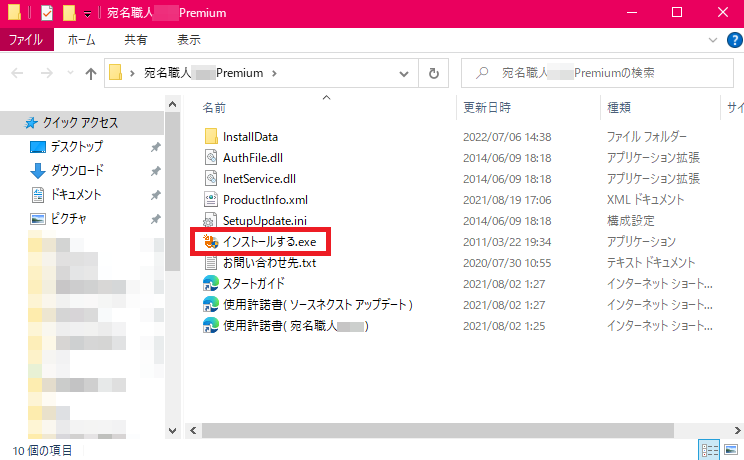Sort by 名前 column header
The width and height of the screenshot is (744, 460).
pyautogui.click(x=214, y=108)
